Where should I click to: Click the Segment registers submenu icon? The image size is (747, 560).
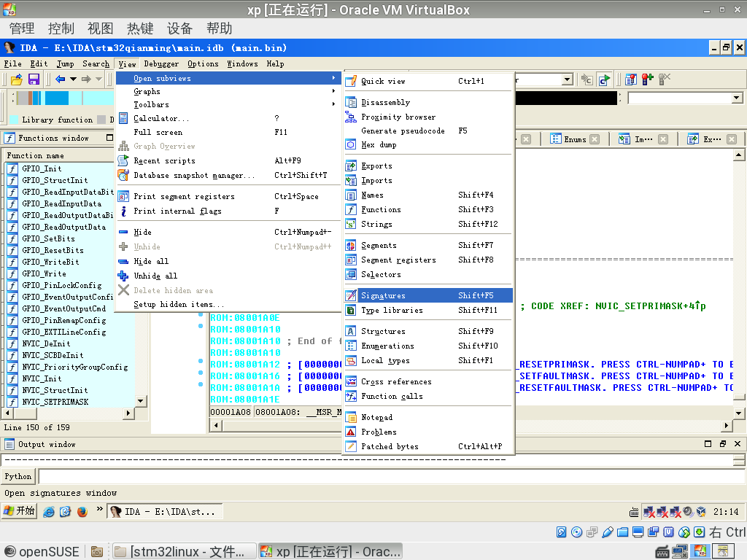[x=351, y=260]
